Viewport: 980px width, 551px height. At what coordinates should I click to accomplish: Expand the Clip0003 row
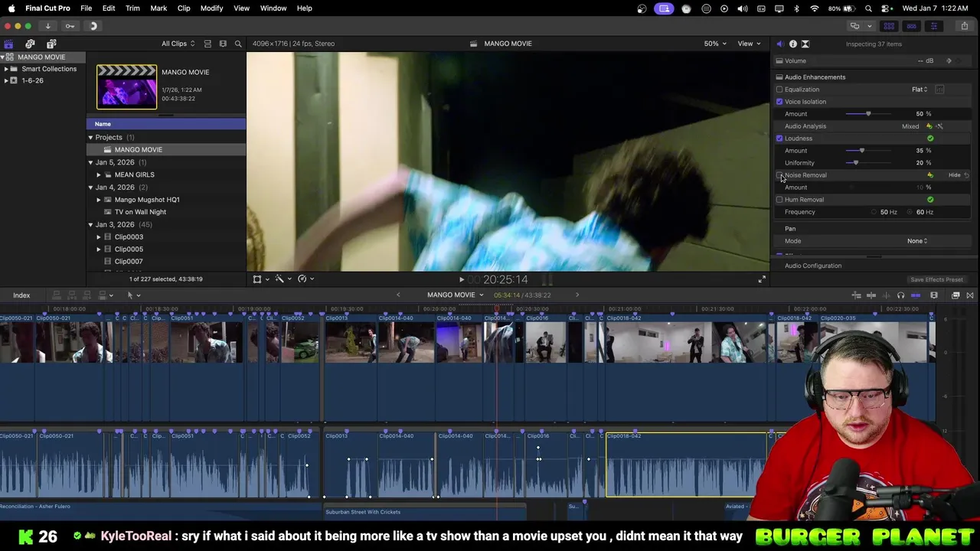[99, 237]
